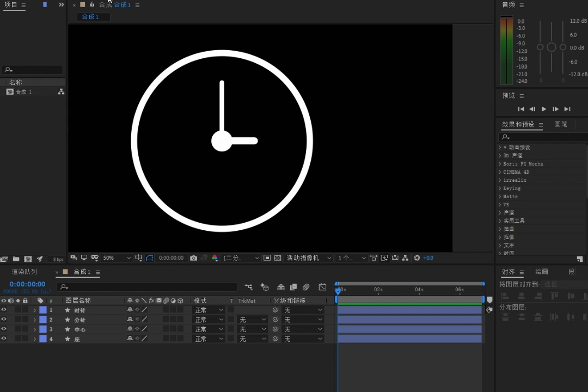Screen dimensions: 588x392
Task: Open the composition flowchart icon in viewer bar
Action: click(x=406, y=258)
